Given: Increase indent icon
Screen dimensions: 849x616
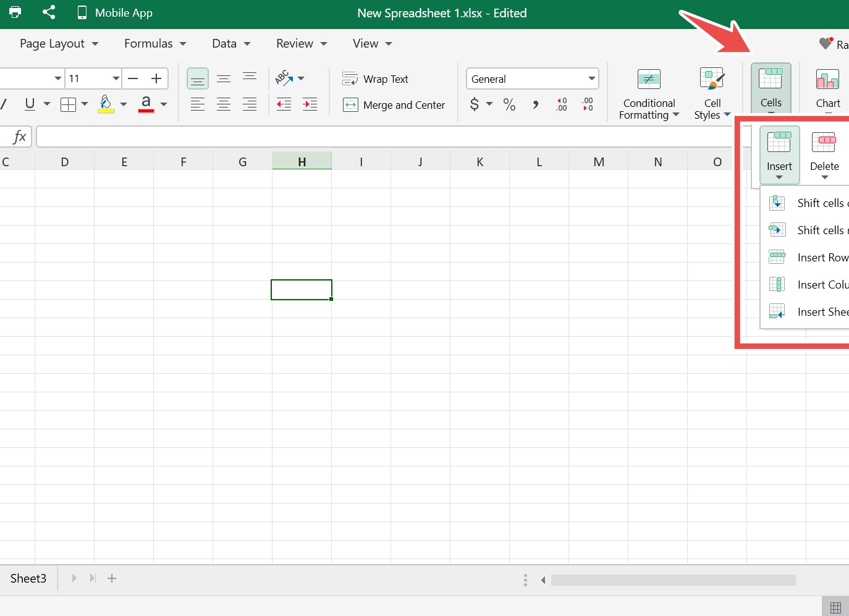Looking at the screenshot, I should pyautogui.click(x=310, y=104).
